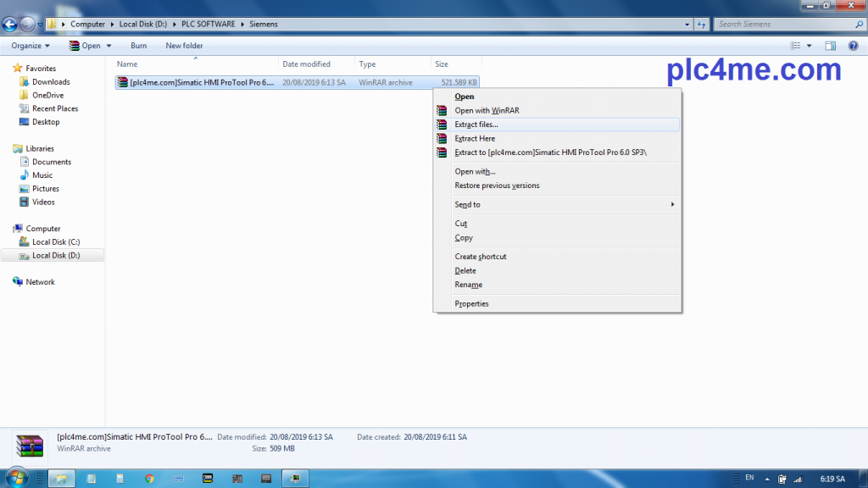
Task: Expand the change view options arrow
Action: coord(810,46)
